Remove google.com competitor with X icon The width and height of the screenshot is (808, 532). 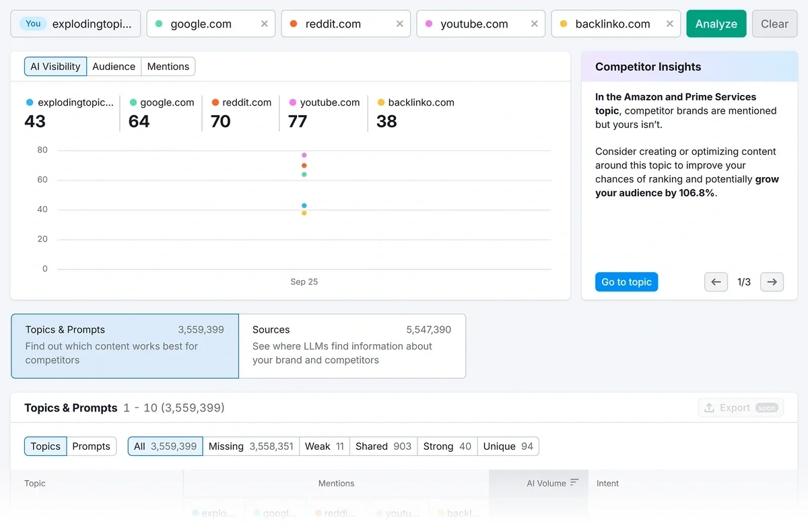coord(264,24)
